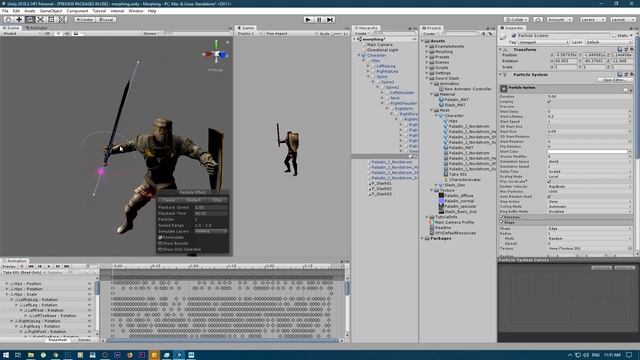Click Paladin_normal texture icon

point(441,201)
